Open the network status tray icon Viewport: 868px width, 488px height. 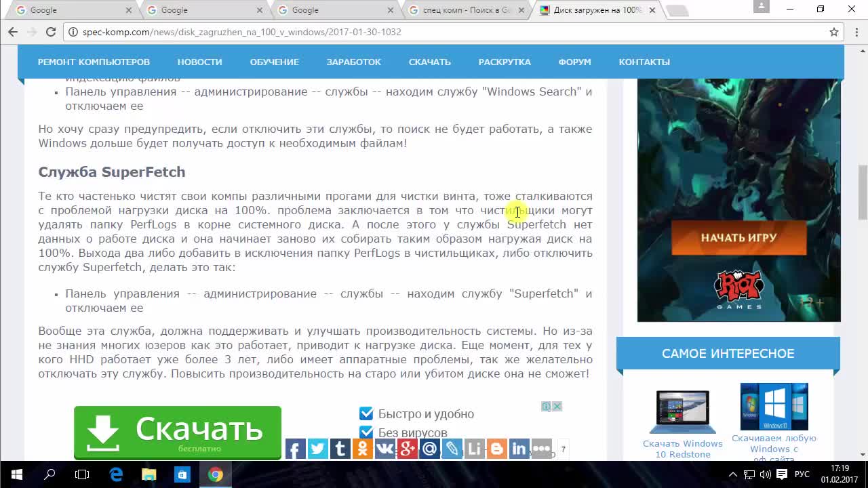(749, 474)
